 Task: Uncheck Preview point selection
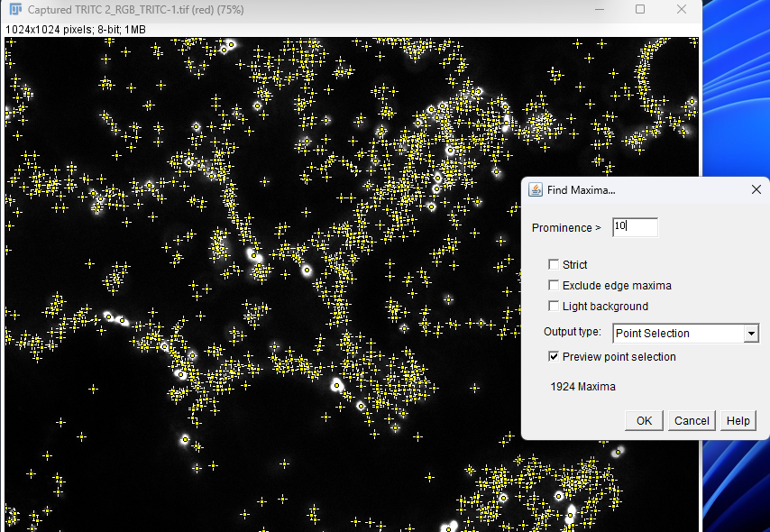click(554, 357)
